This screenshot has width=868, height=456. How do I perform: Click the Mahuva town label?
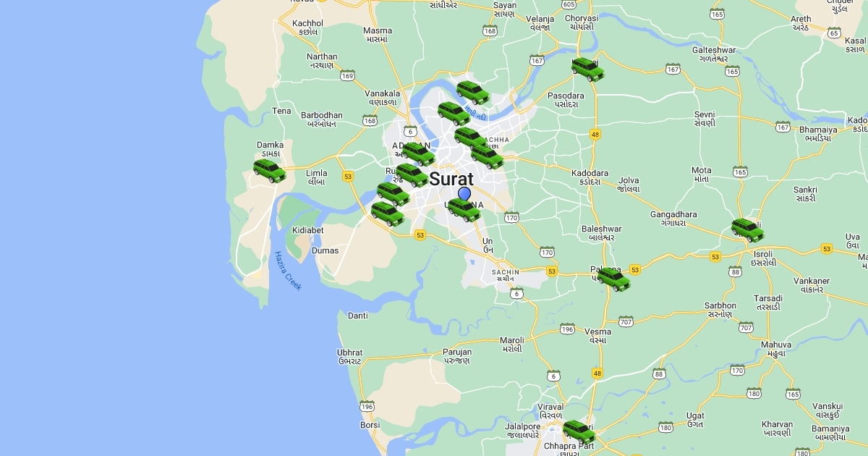pos(776,345)
